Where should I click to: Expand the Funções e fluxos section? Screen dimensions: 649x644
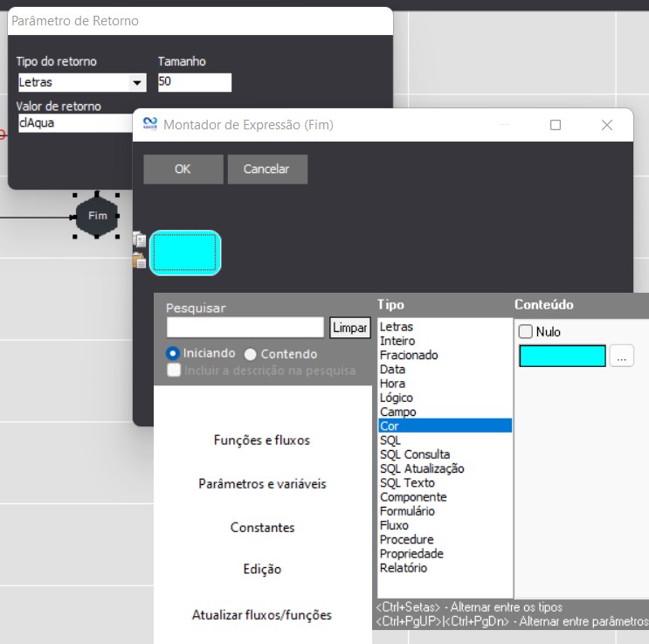[x=262, y=440]
